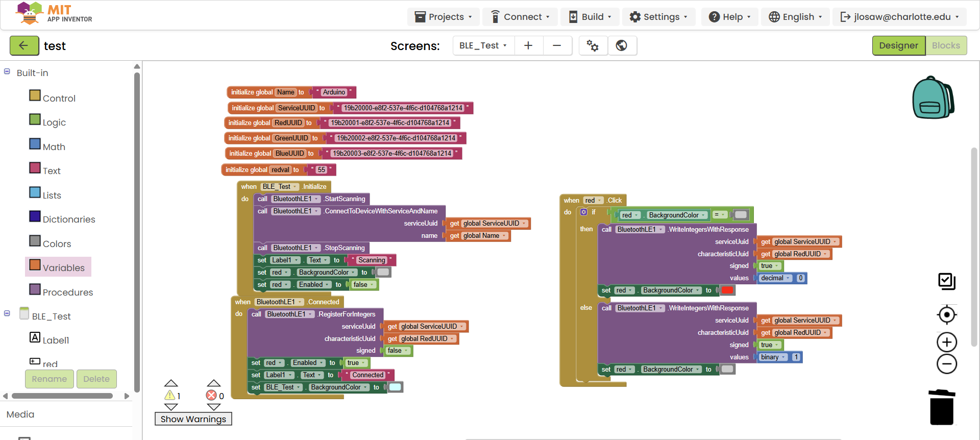This screenshot has height=440, width=980.
Task: Click the yellow warning triangle counter
Action: [170, 395]
